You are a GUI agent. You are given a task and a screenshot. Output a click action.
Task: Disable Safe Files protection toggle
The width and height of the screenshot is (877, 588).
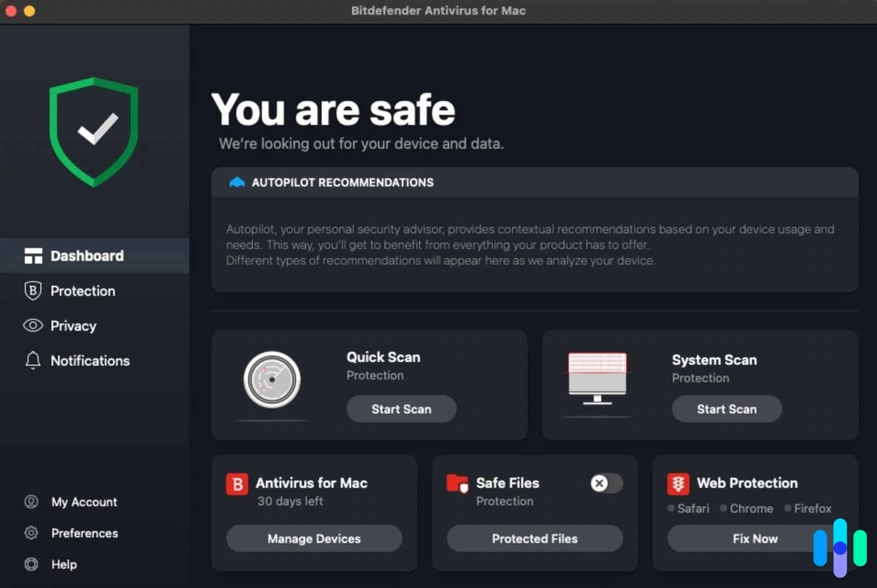point(606,483)
